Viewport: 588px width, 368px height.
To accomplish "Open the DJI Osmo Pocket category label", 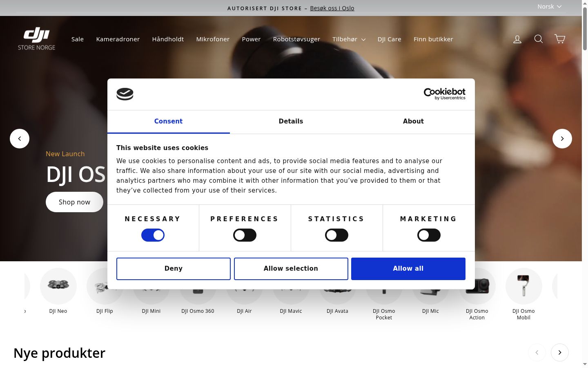I will (384, 314).
